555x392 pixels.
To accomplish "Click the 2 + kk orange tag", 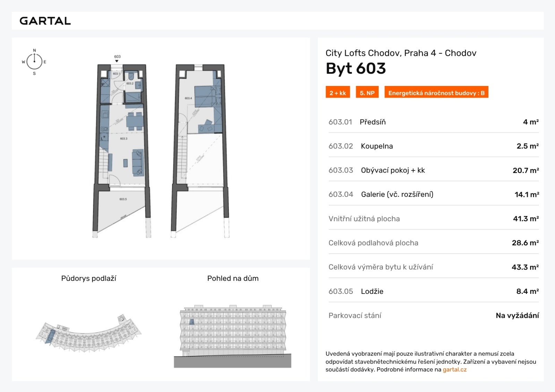I will [338, 93].
